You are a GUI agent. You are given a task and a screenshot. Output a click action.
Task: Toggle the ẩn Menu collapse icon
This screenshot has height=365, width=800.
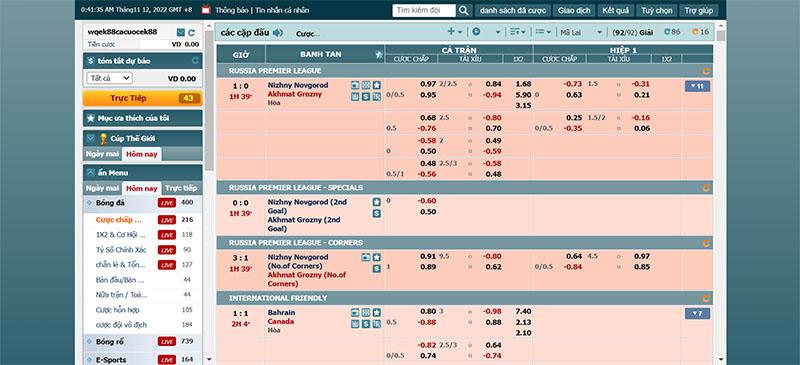[x=90, y=173]
